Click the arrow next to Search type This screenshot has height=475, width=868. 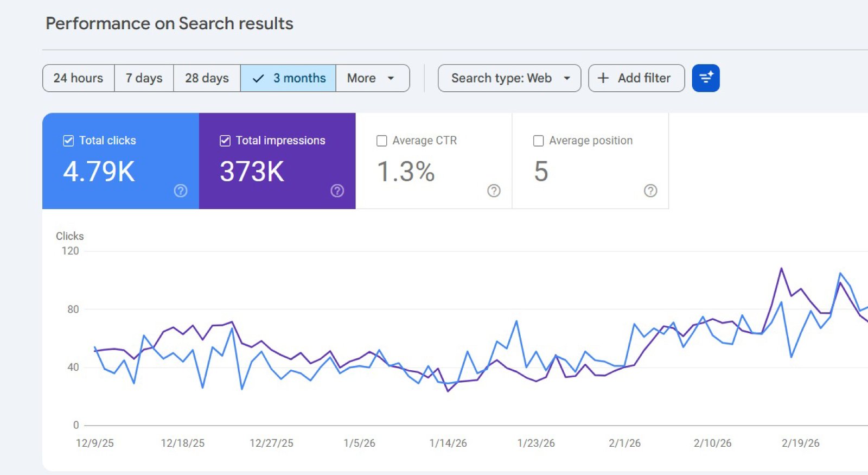click(x=567, y=78)
